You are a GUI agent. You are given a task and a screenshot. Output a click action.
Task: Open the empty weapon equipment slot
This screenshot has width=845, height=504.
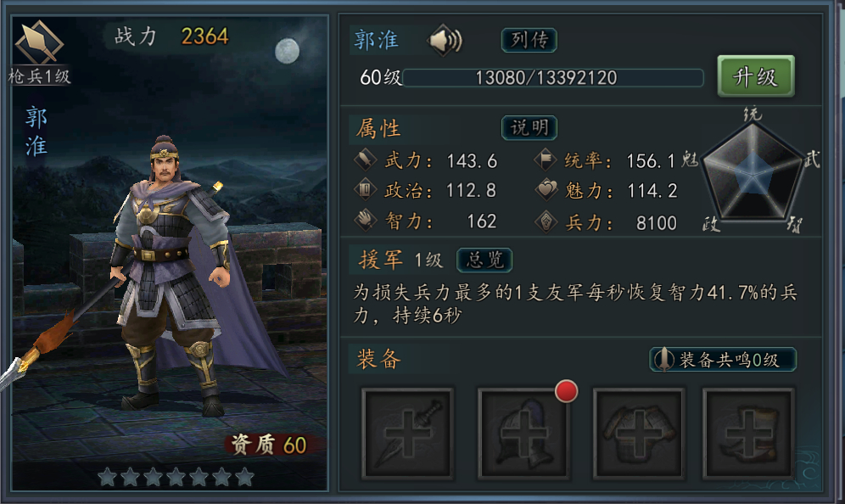point(407,434)
